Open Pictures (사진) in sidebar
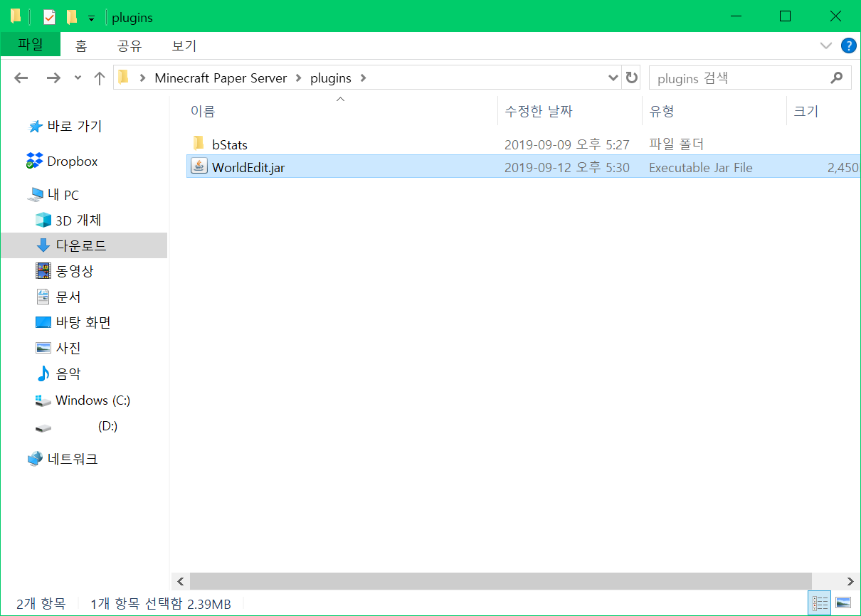 tap(68, 349)
